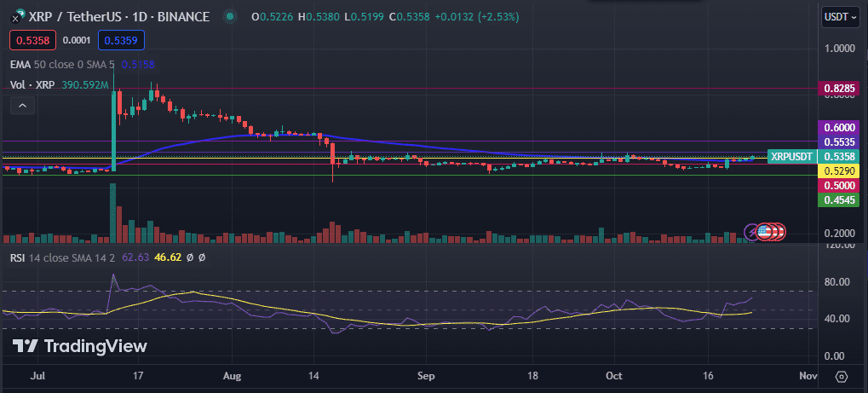The height and width of the screenshot is (393, 868).
Task: Click the EMA value 0.5158
Action: point(138,65)
